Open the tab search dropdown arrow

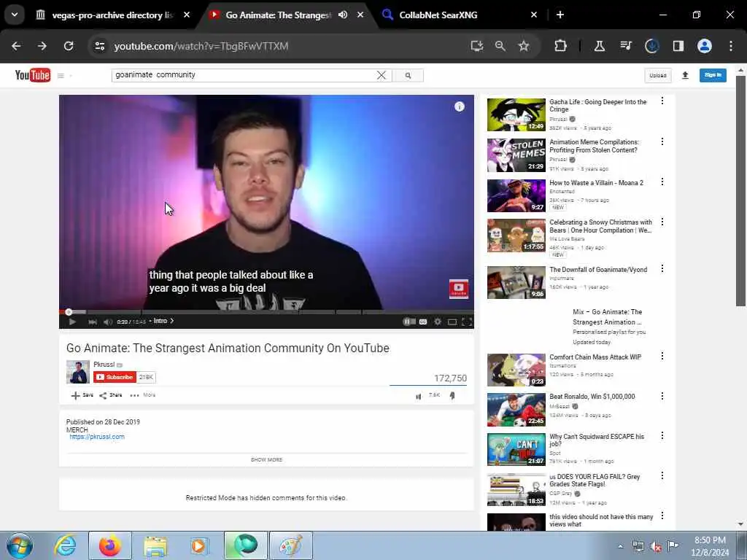pyautogui.click(x=15, y=15)
